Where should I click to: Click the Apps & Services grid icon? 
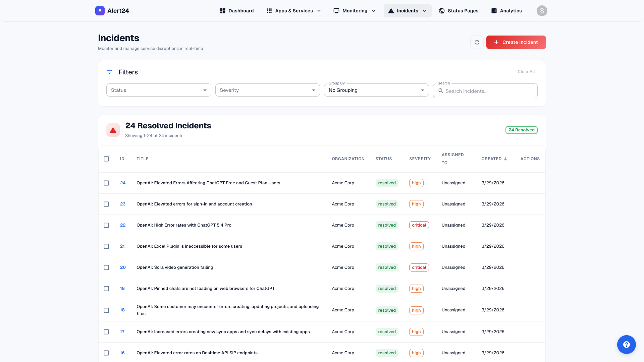point(269,10)
